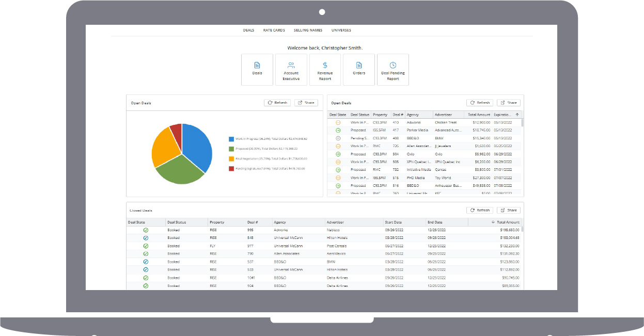Refresh the Open Deals pie chart panel
This screenshot has width=644, height=336.
[x=277, y=103]
